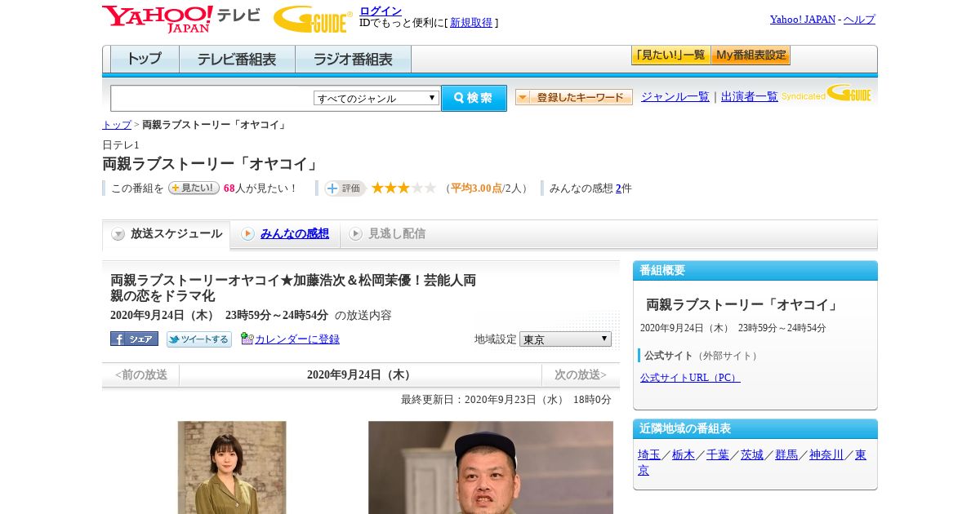Open 登録したキーワード dropdown button
This screenshot has width=980, height=514.
(x=574, y=97)
